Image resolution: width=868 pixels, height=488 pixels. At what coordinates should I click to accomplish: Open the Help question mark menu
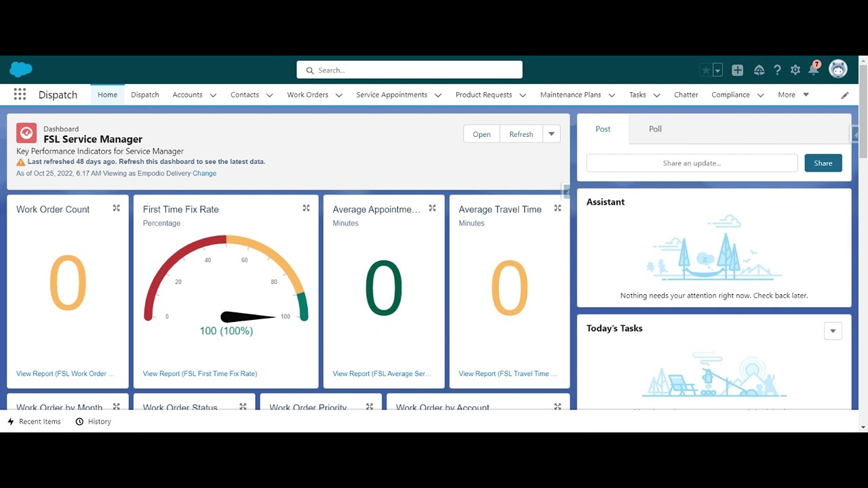coord(777,70)
